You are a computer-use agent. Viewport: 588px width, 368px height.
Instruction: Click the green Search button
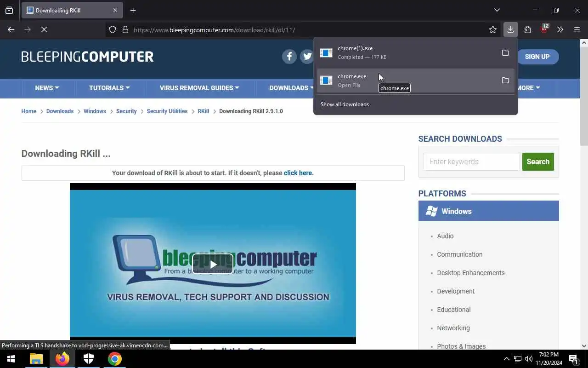tap(538, 161)
